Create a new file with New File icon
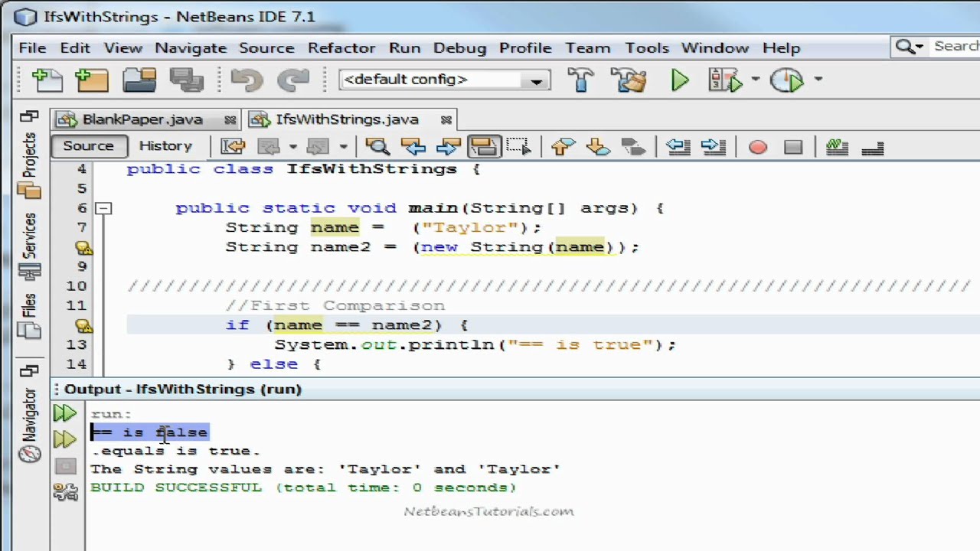Viewport: 980px width, 551px height. 47,80
